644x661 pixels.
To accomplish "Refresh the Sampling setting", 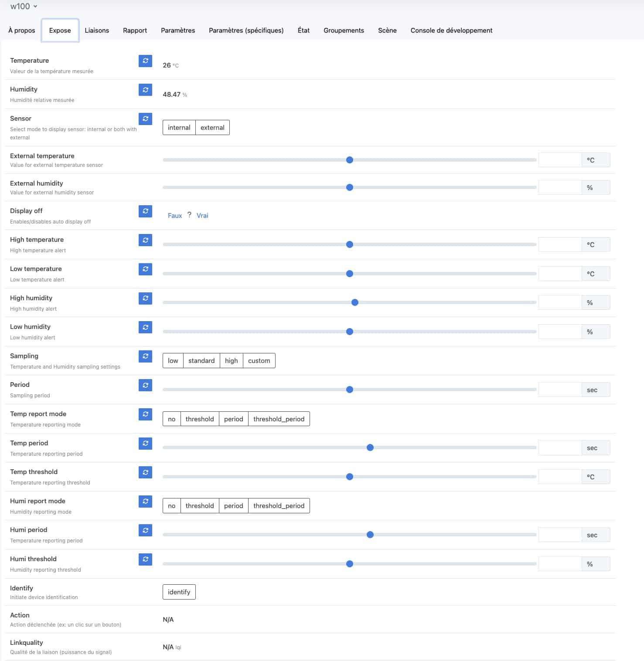I will pos(145,356).
